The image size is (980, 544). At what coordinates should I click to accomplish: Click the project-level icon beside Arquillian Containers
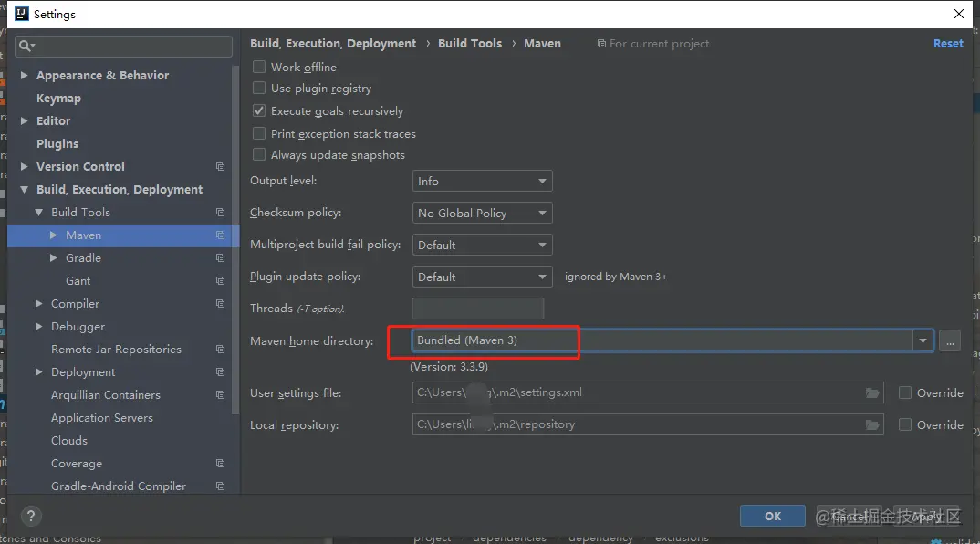pyautogui.click(x=220, y=394)
